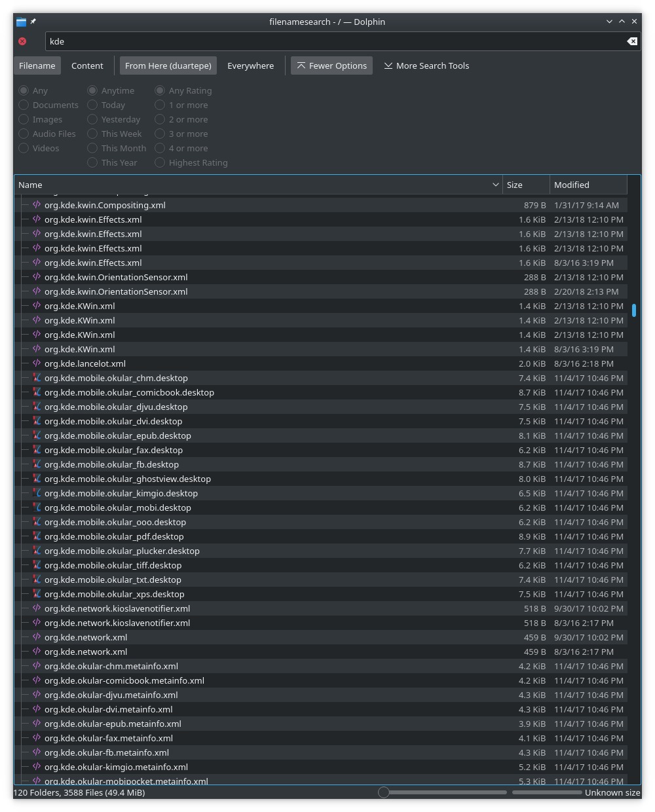Click the Dolphin folder icon in title bar
This screenshot has height=812, width=655.
(x=21, y=22)
